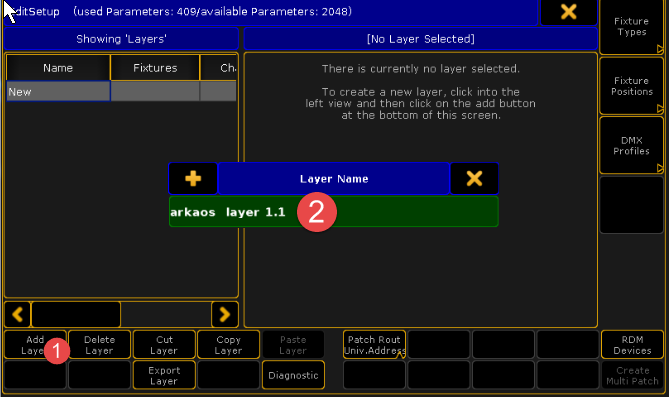
Task: Close the Layer Name dialog
Action: point(474,178)
